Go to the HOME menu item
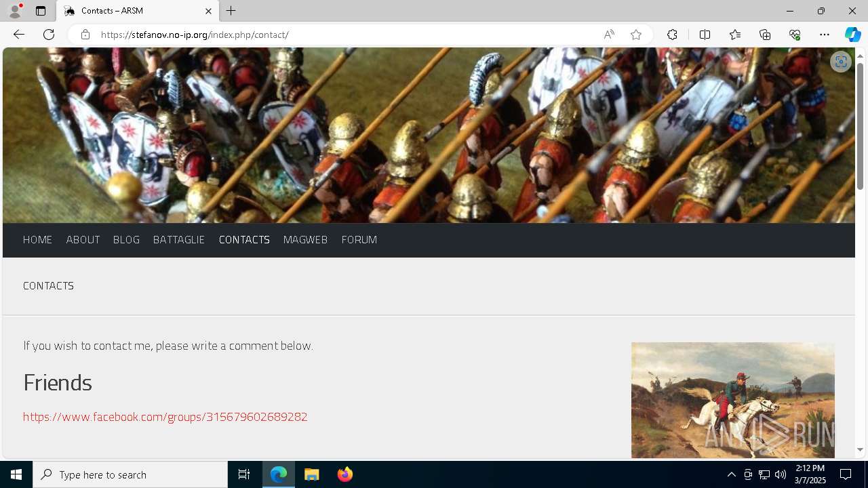This screenshot has width=868, height=488. click(x=37, y=240)
